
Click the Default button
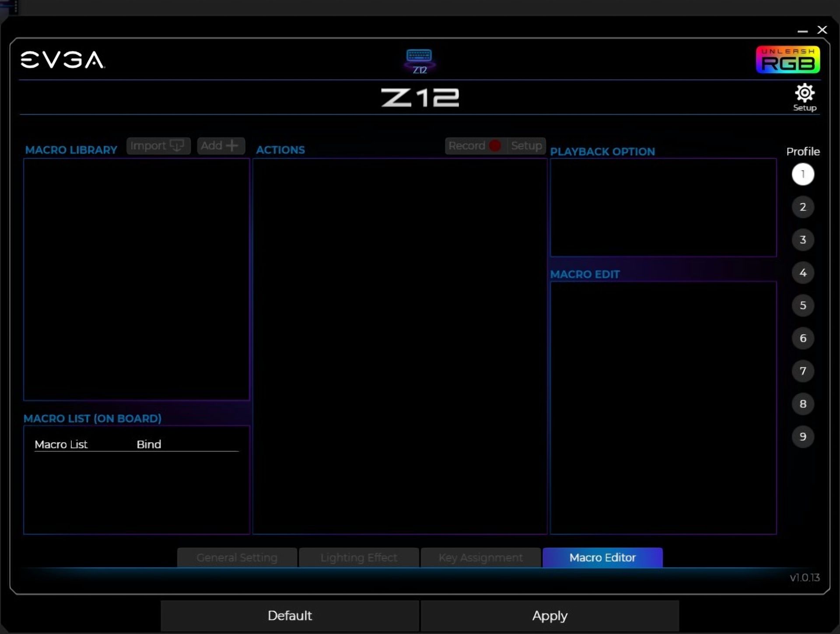[x=290, y=616]
